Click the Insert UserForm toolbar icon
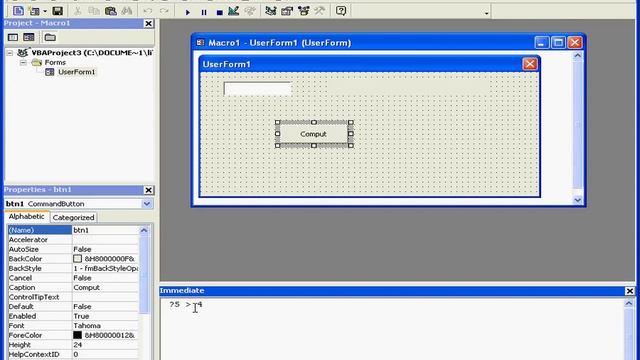 pos(34,11)
